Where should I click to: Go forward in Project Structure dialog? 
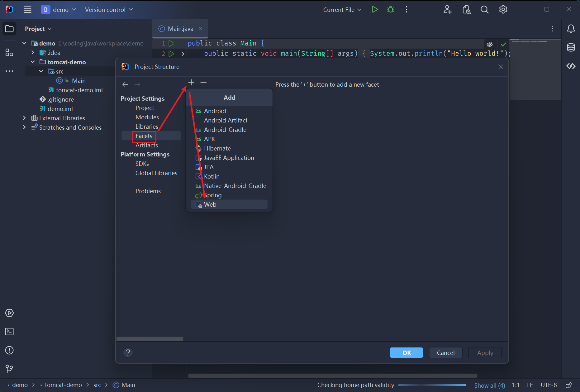137,84
